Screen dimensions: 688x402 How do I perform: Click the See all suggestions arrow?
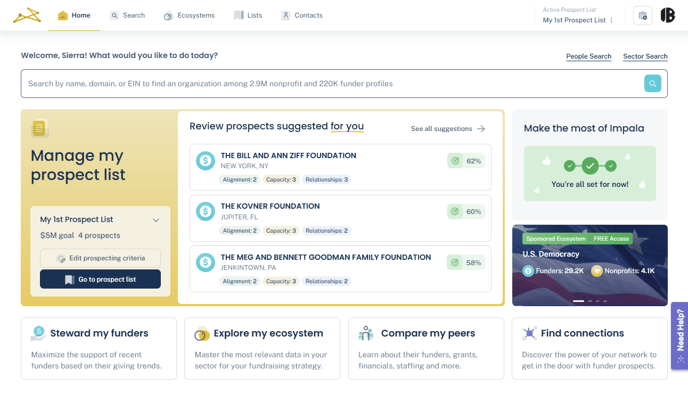tap(481, 129)
